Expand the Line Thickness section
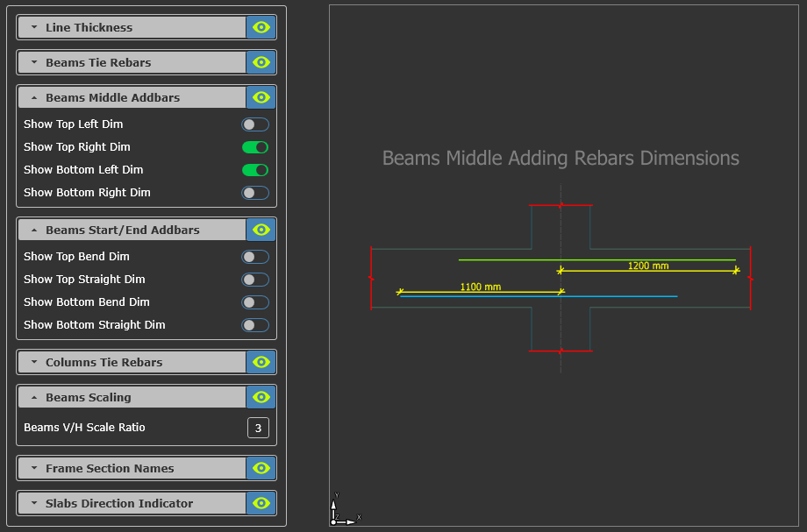The height and width of the screenshot is (532, 807). pos(132,27)
